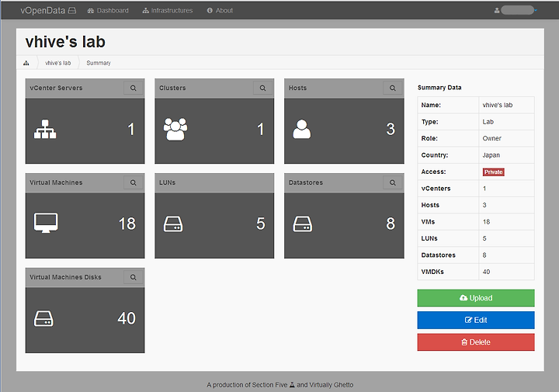This screenshot has width=559, height=392.
Task: Click vhive's lab breadcrumb link
Action: tap(57, 63)
